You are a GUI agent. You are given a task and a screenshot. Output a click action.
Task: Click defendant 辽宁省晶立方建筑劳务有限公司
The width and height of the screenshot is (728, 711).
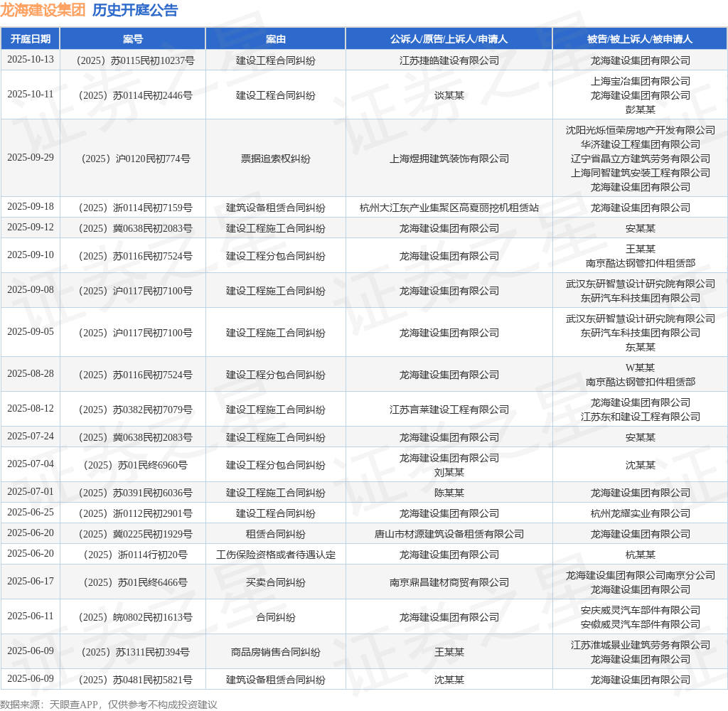[641, 159]
